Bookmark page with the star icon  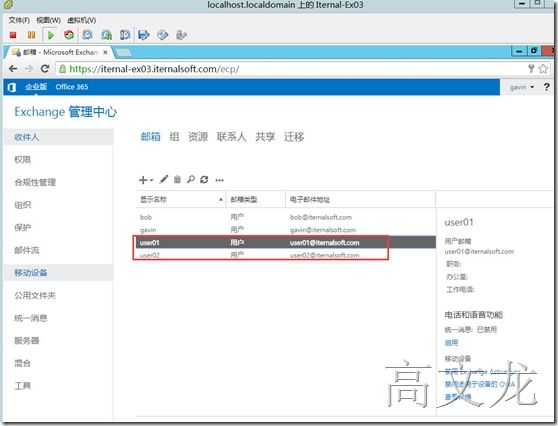543,68
